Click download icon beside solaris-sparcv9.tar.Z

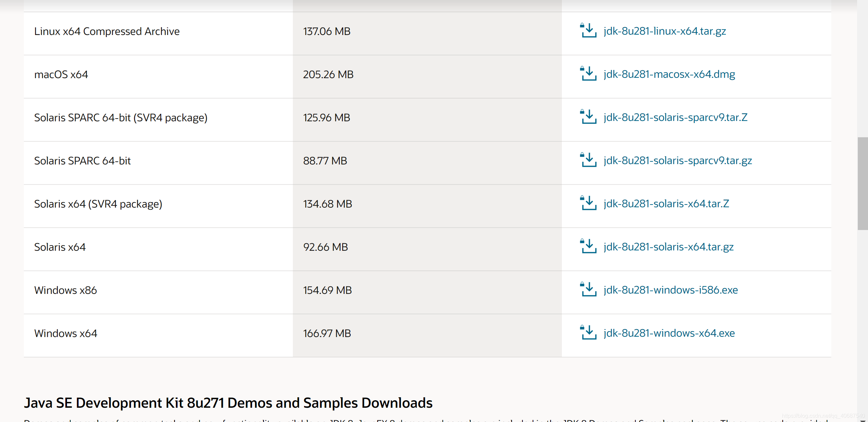point(588,117)
